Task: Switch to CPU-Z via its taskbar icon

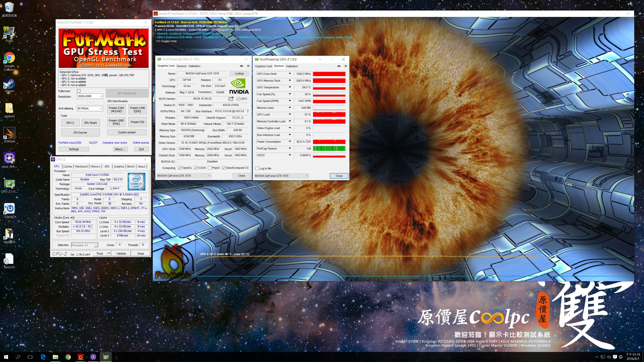Action: (93, 357)
